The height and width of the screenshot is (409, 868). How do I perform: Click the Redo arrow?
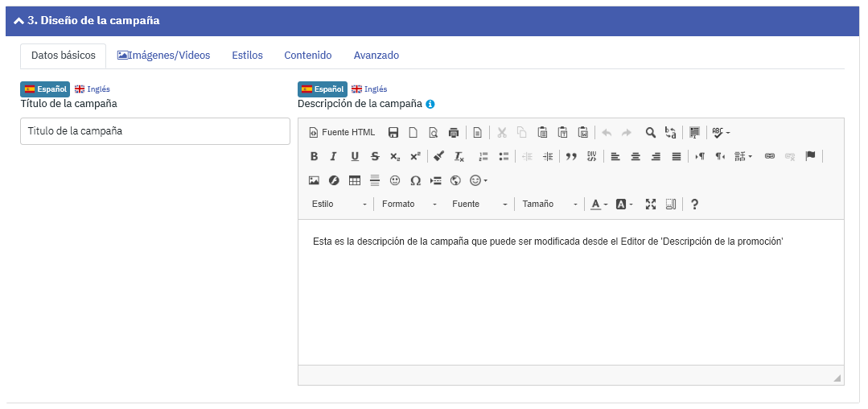pyautogui.click(x=626, y=133)
